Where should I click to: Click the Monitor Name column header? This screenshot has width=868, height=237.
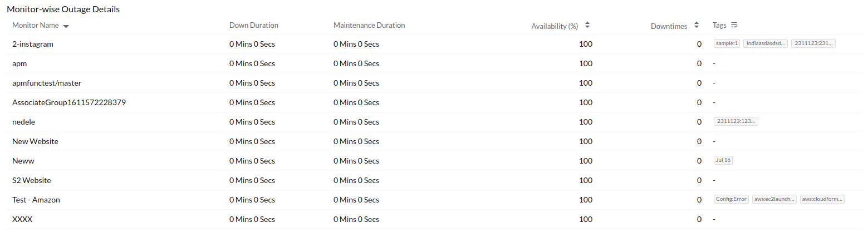[35, 26]
